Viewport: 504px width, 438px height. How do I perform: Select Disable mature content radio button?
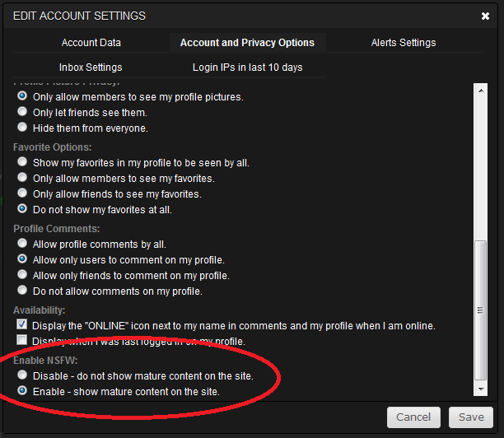(x=22, y=375)
